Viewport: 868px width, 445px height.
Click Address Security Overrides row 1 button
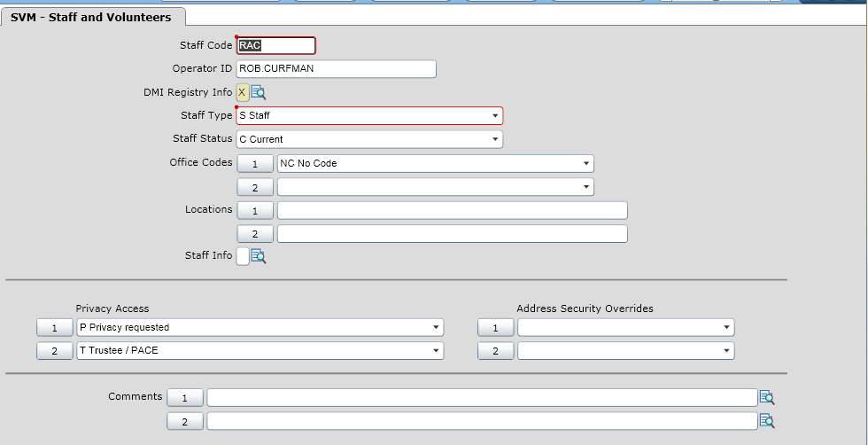tap(495, 328)
